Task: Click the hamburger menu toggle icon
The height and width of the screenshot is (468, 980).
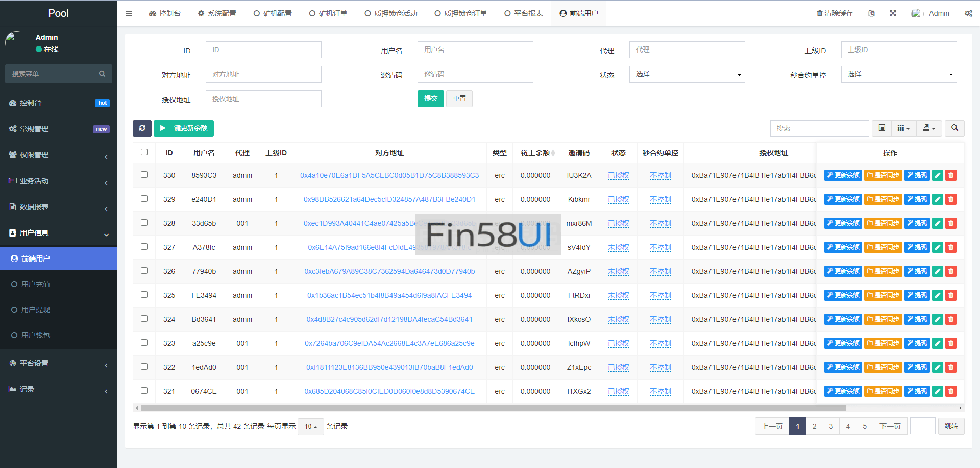Action: point(129,13)
